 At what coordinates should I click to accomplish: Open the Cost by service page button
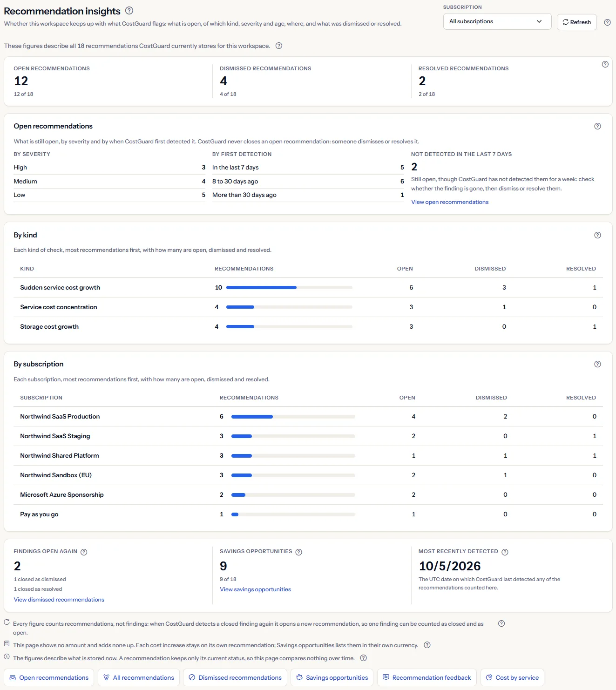tap(512, 677)
